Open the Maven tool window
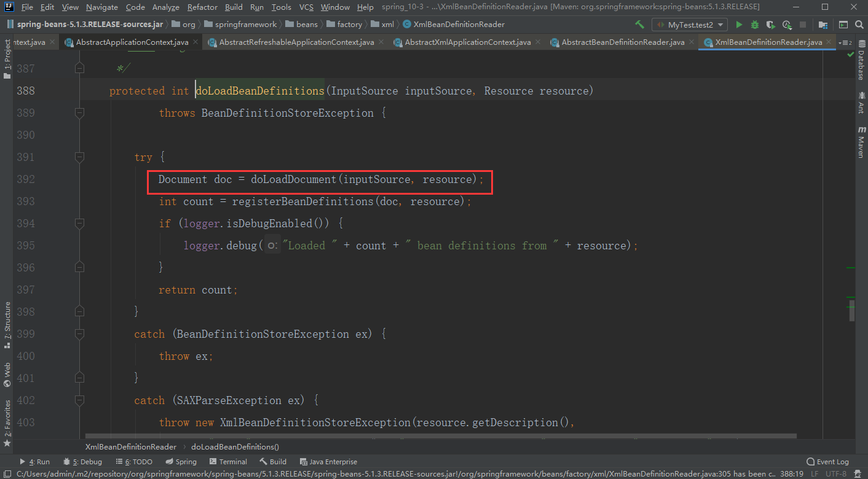The image size is (868, 479). [x=861, y=142]
